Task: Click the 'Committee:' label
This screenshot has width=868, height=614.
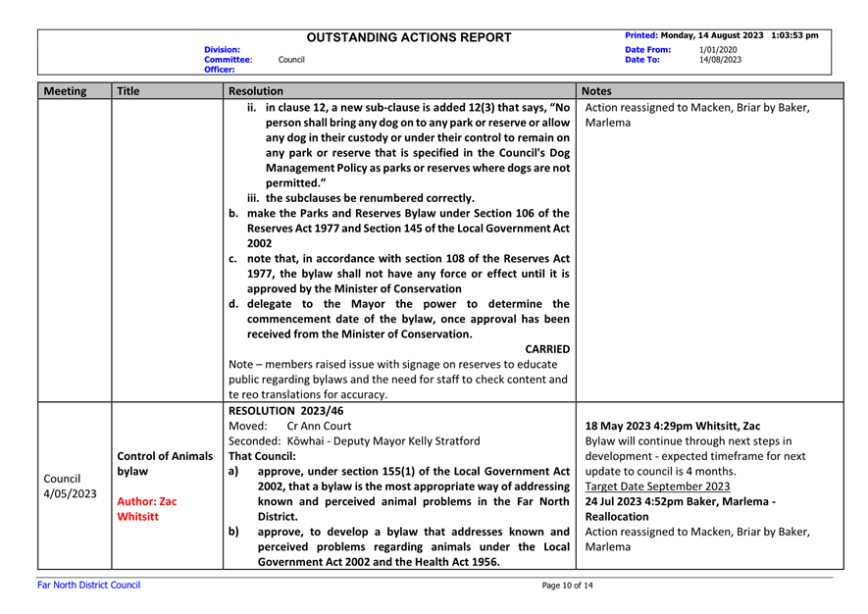Action: click(x=229, y=60)
